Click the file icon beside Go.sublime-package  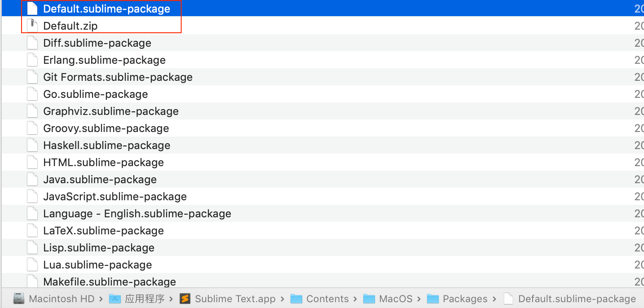click(x=32, y=94)
